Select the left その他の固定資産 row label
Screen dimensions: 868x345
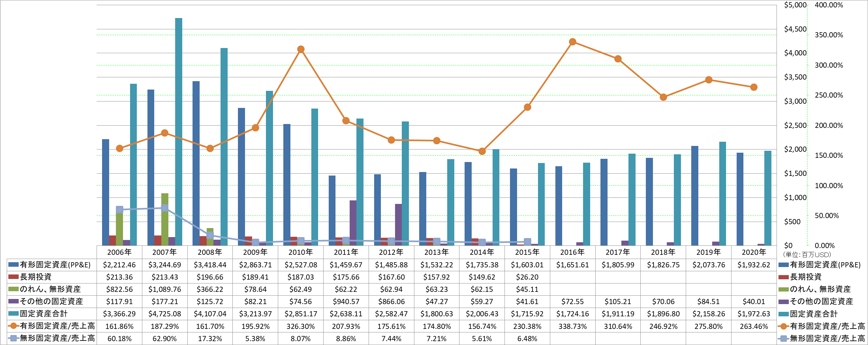[51, 301]
